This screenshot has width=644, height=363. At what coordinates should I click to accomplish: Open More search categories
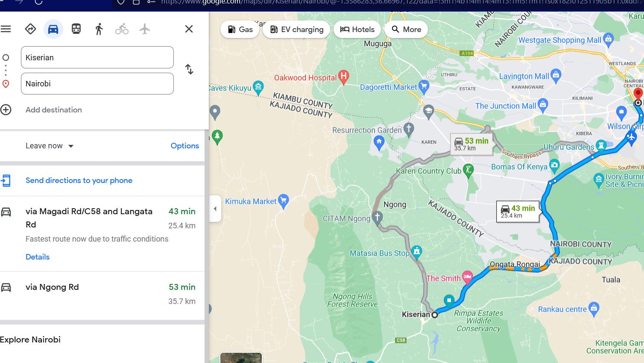(406, 30)
